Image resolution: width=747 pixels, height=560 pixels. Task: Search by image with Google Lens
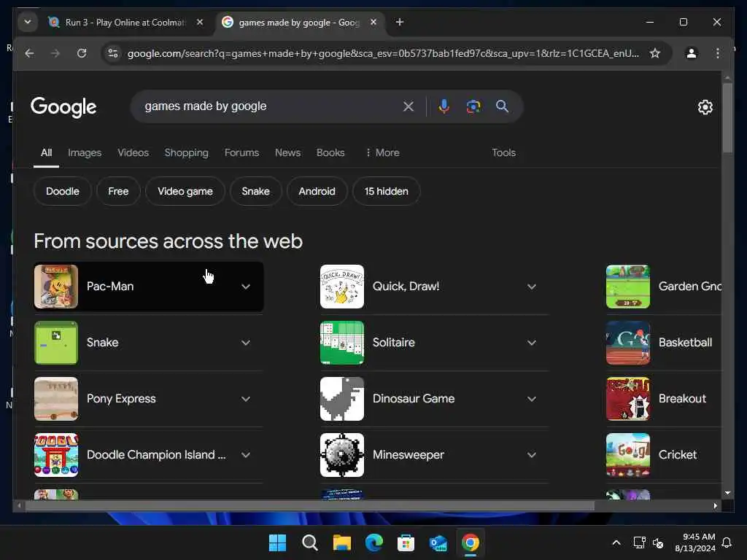(x=473, y=106)
